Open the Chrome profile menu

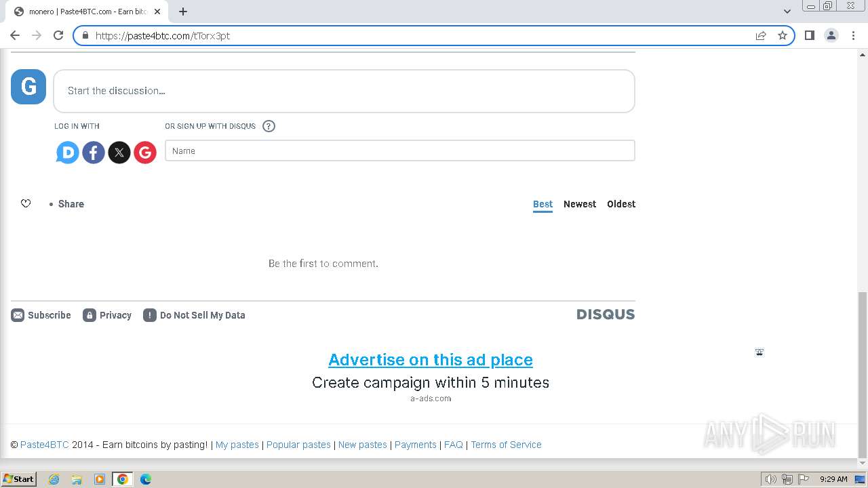pyautogui.click(x=831, y=35)
